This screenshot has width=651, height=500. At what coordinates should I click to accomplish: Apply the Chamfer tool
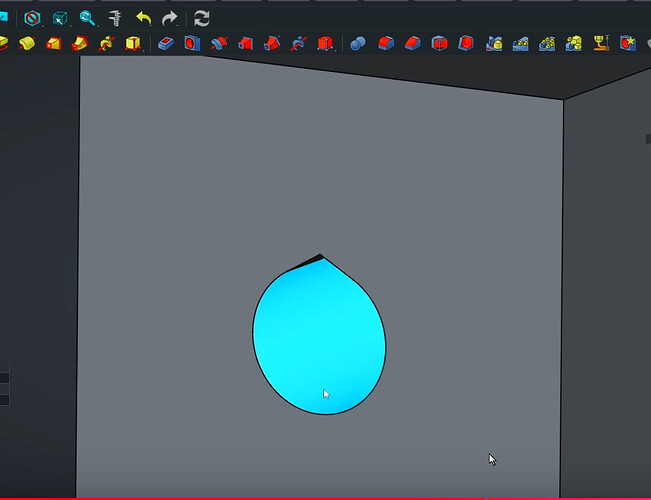413,43
